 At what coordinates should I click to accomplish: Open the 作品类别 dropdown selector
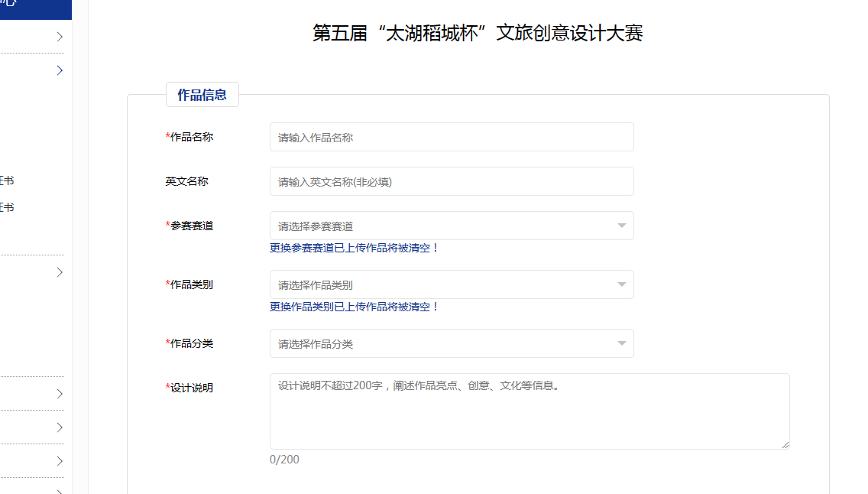click(443, 285)
